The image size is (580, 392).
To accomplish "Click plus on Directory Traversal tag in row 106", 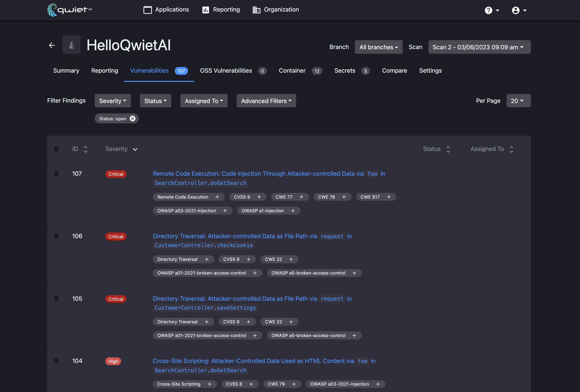I will (207, 259).
